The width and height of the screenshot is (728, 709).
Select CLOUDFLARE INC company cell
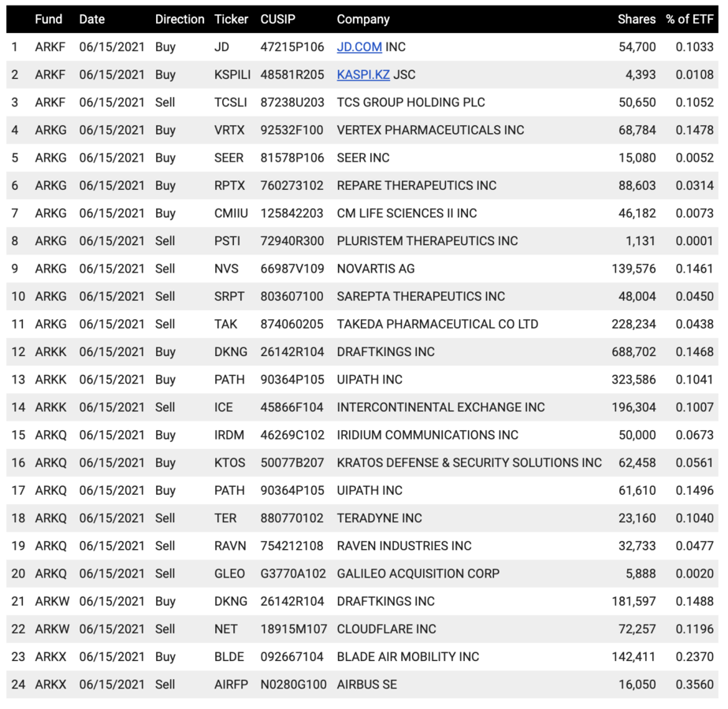click(386, 629)
